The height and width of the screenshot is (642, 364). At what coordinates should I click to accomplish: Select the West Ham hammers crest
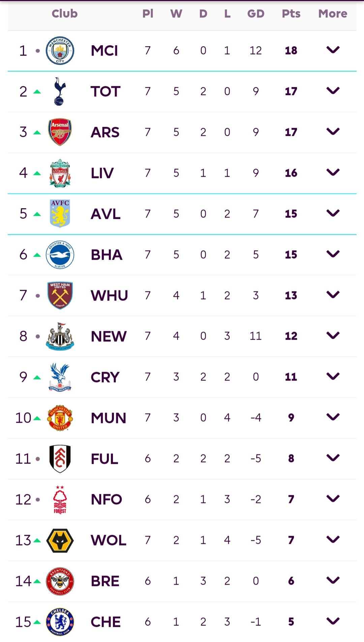pos(60,296)
